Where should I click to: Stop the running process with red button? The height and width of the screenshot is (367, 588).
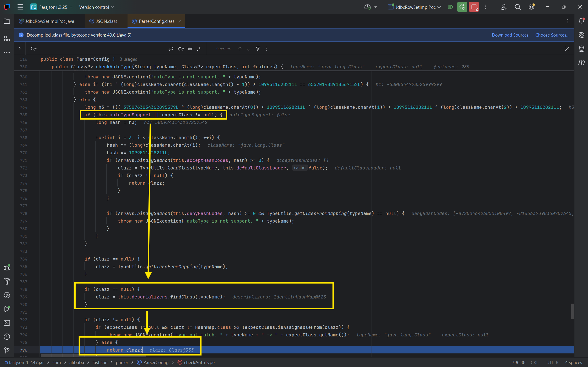point(474,7)
